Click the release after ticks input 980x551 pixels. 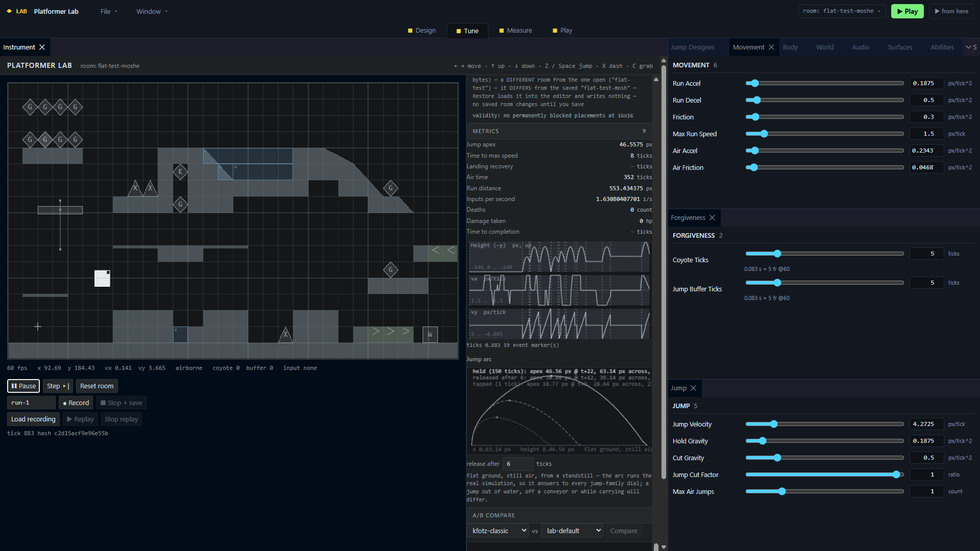point(518,464)
